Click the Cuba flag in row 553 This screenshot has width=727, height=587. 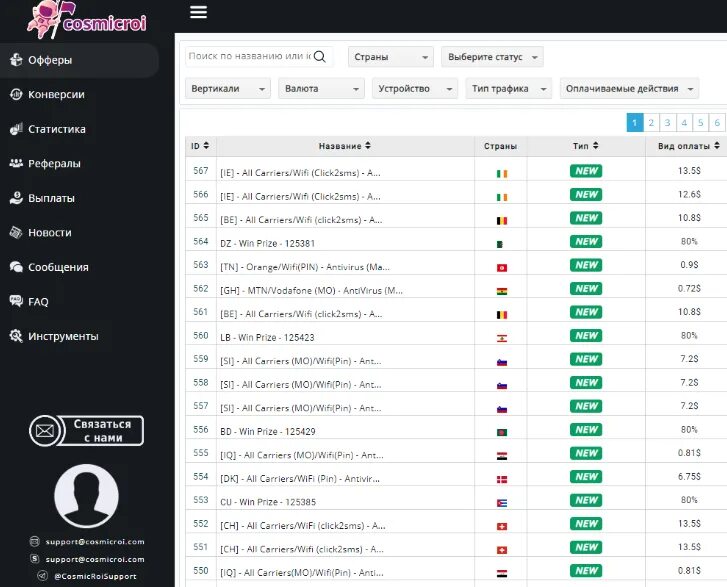point(502,503)
